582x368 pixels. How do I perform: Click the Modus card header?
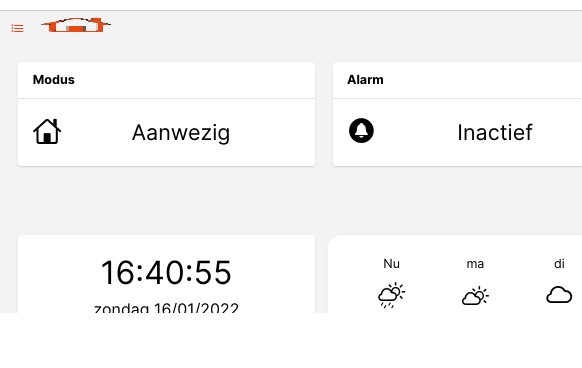166,80
